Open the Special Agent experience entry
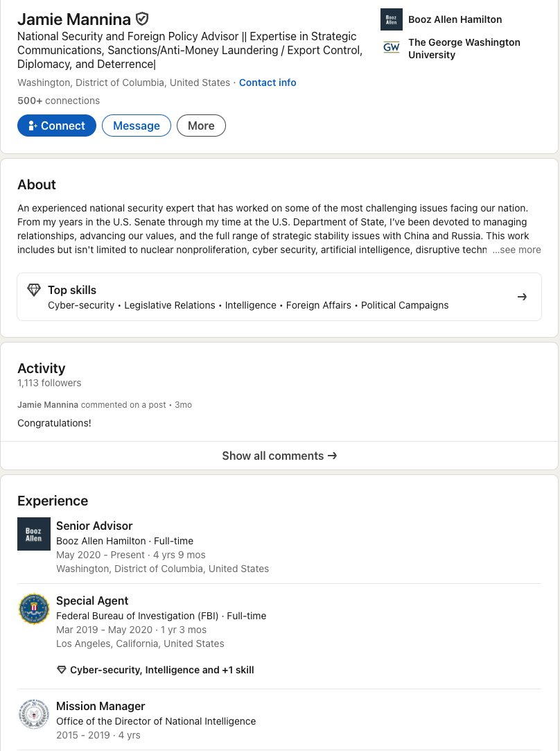Screen dimensions: 560x751 pos(92,601)
